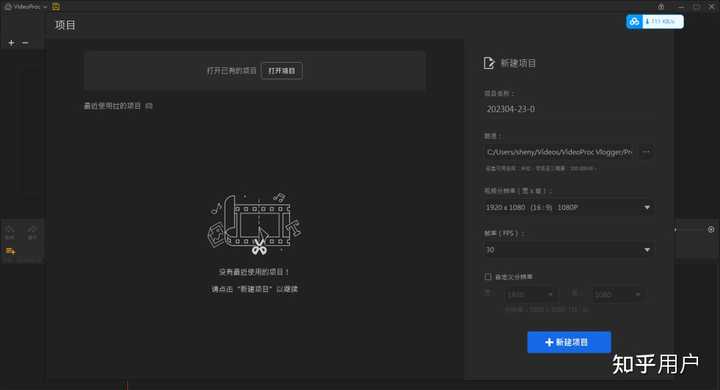Screen dimensions: 720x390
Task: Click the blue cloud download speed indicator
Action: pos(655,22)
